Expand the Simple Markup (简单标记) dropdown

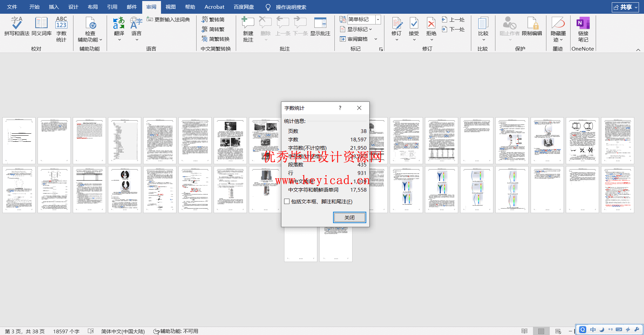point(378,19)
